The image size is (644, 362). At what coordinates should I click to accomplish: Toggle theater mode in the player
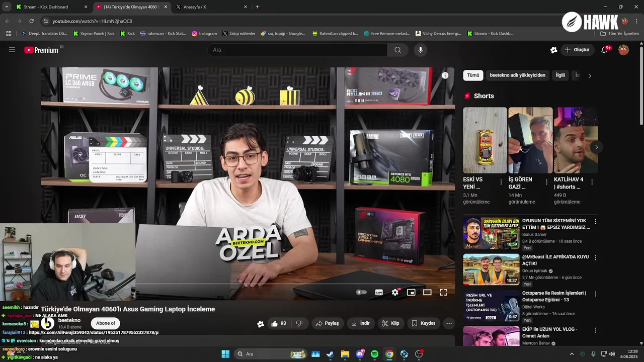coord(427,292)
